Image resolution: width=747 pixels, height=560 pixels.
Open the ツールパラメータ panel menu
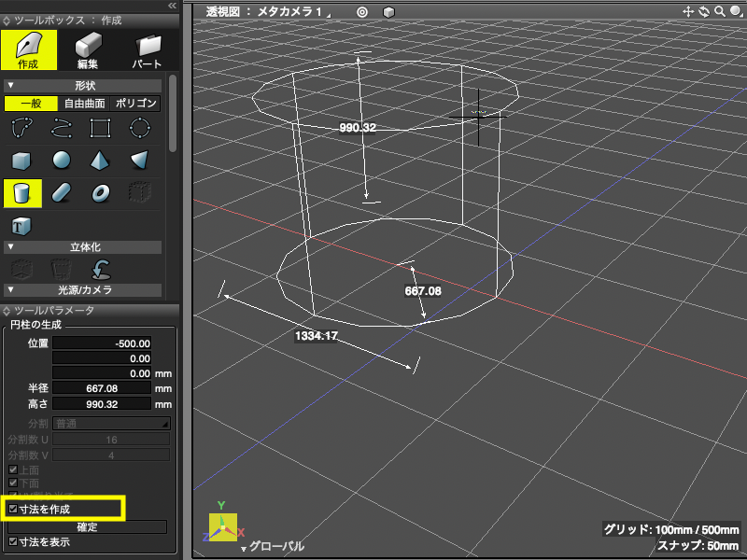7,311
